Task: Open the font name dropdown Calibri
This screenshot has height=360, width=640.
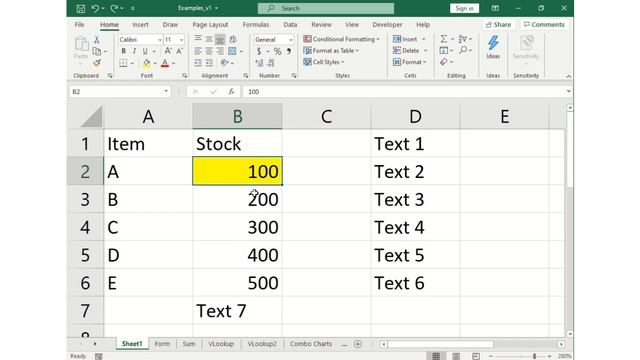Action: [160, 40]
